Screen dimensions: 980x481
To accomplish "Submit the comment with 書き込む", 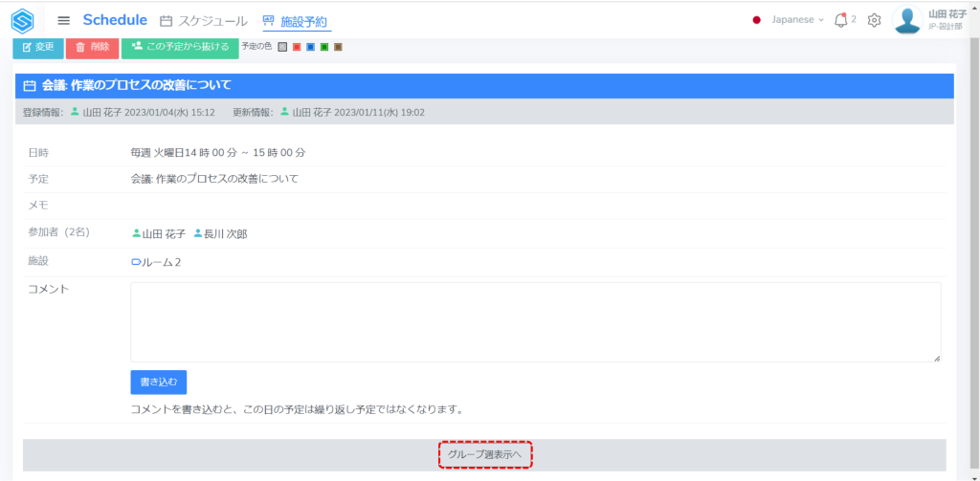I will [x=159, y=382].
